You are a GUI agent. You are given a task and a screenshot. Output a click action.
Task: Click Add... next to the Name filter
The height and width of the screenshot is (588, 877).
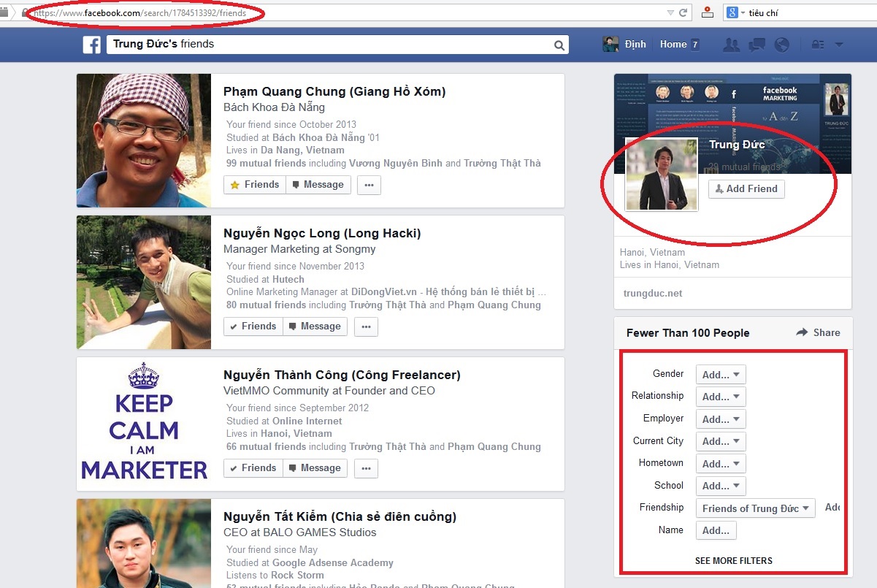716,530
